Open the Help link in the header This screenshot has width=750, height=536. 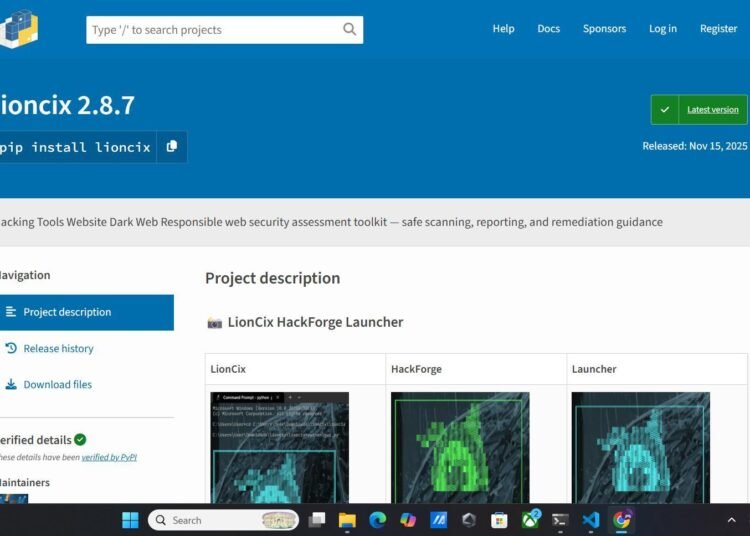pyautogui.click(x=503, y=29)
